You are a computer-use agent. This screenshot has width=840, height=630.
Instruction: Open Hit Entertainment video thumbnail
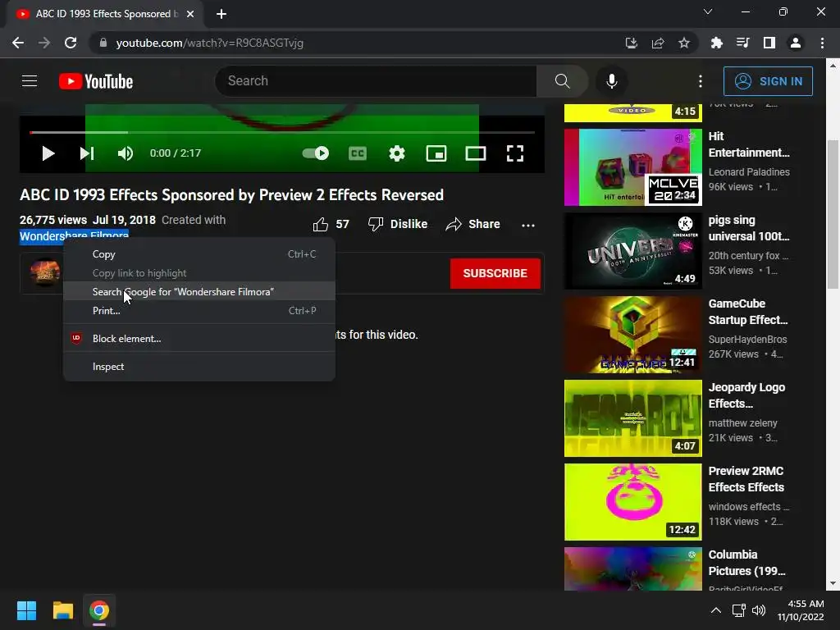(x=633, y=167)
